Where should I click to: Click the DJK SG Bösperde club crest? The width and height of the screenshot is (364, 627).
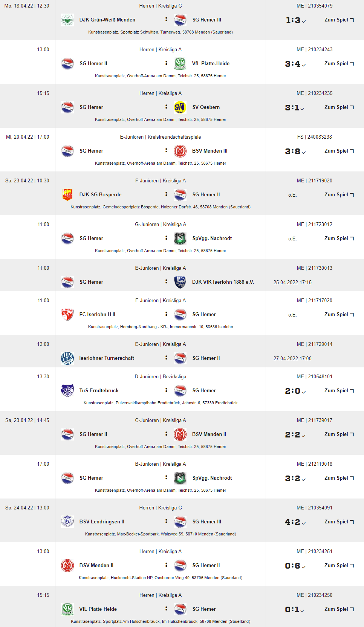(x=67, y=195)
